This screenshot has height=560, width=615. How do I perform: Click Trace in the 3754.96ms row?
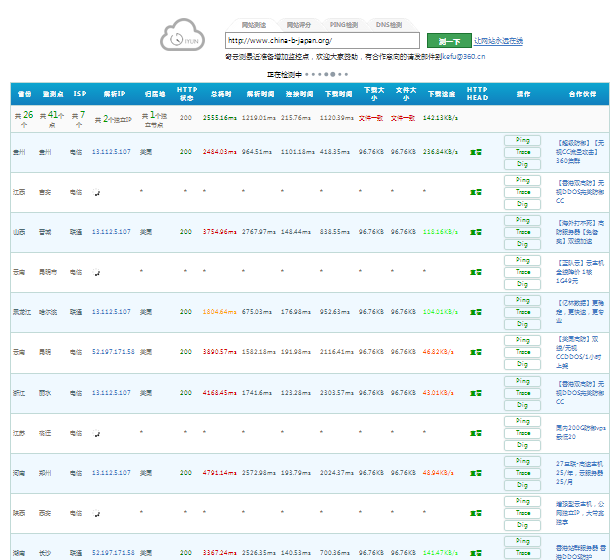tap(522, 232)
